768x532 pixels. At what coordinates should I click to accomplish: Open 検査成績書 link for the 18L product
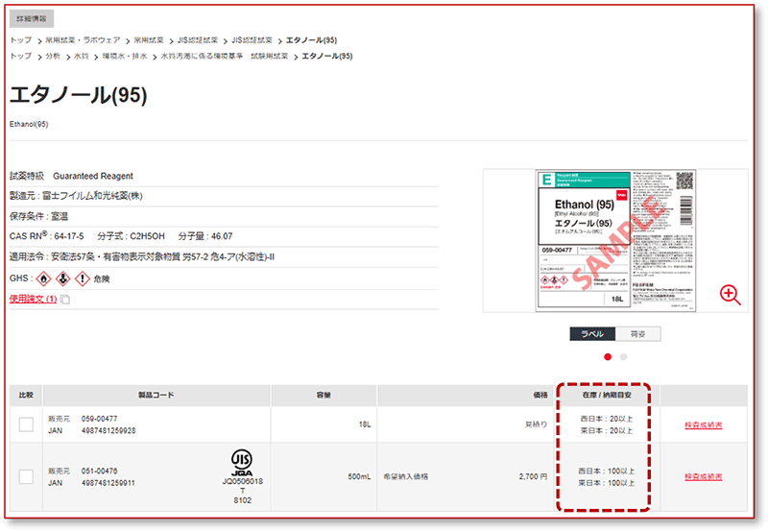pyautogui.click(x=703, y=424)
